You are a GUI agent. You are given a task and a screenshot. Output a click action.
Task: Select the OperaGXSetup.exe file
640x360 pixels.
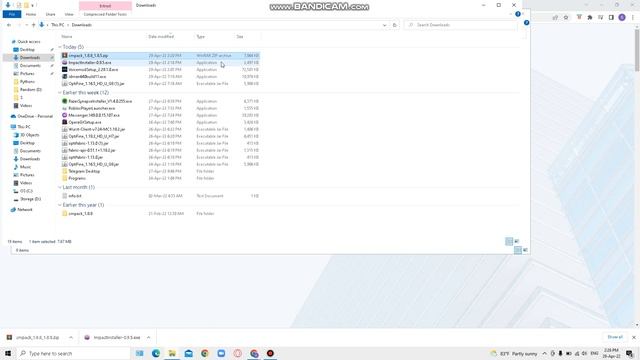160,122
